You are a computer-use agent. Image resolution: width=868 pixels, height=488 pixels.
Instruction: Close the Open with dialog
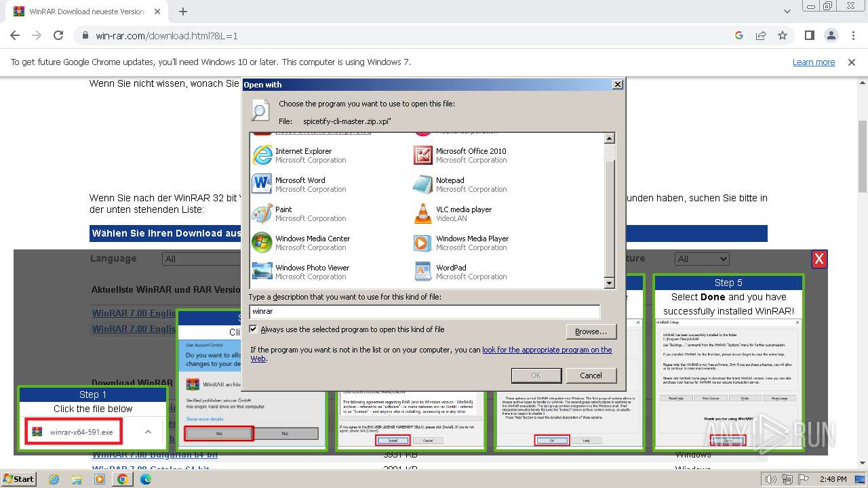tap(617, 85)
